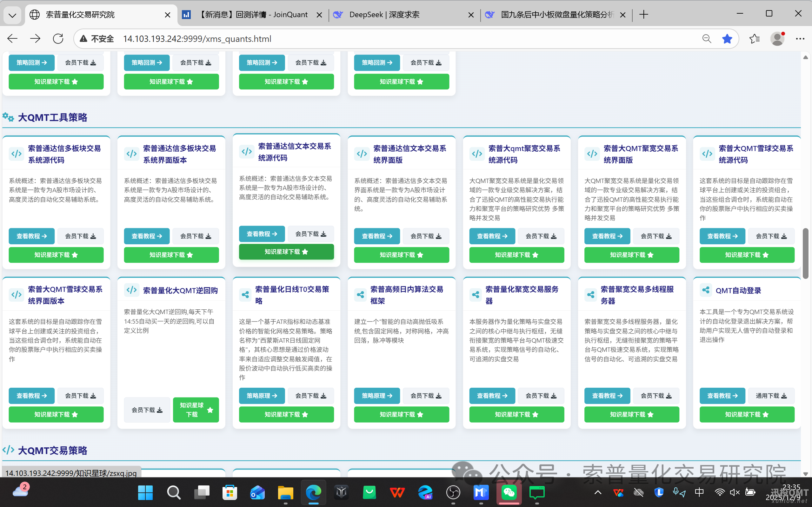This screenshot has width=812, height=507.
Task: Click the back navigation arrow in the browser
Action: click(x=12, y=39)
